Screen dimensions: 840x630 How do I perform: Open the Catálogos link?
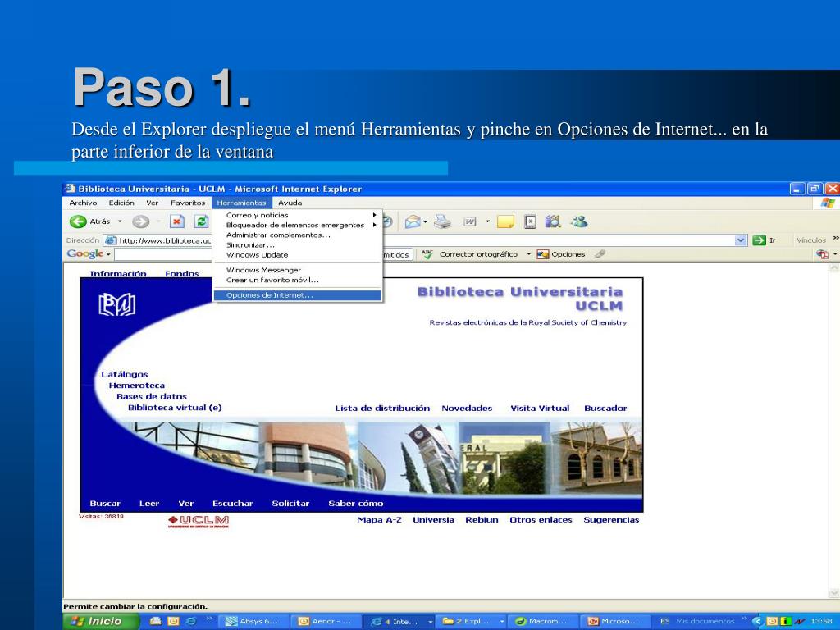tap(125, 374)
